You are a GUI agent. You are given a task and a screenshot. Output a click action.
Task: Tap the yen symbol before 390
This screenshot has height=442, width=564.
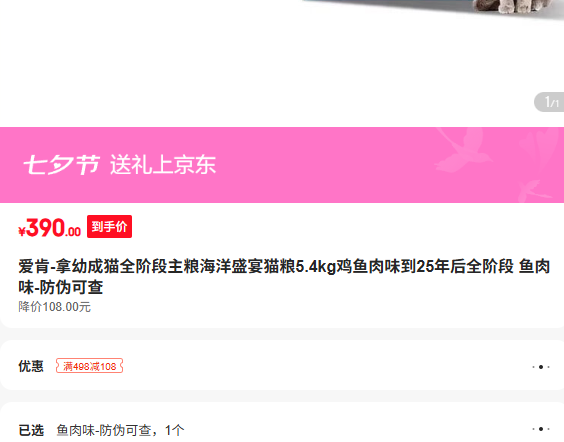(22, 232)
